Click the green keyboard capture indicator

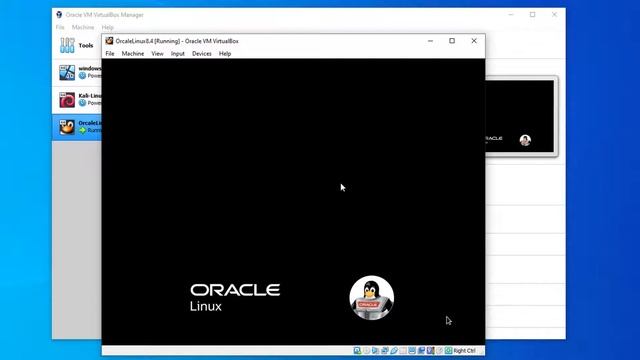449,351
